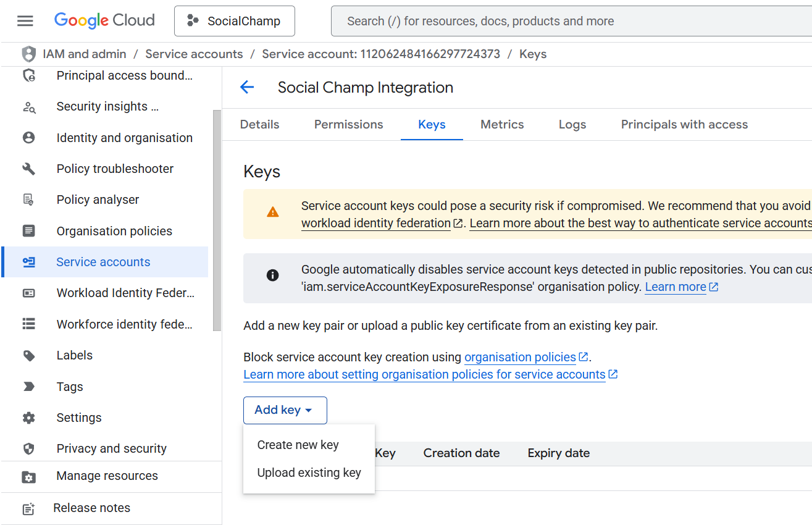Click the Settings gear icon in sidebar
The width and height of the screenshot is (812, 525).
(x=28, y=418)
